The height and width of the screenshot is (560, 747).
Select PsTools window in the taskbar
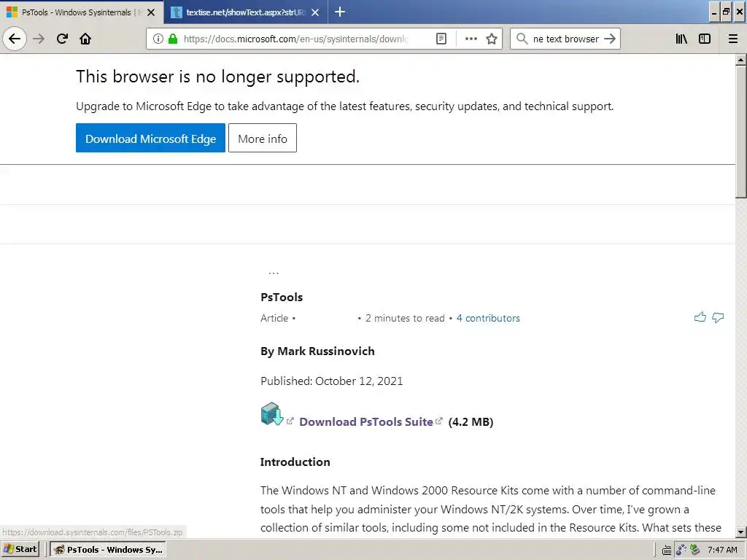[x=108, y=550]
